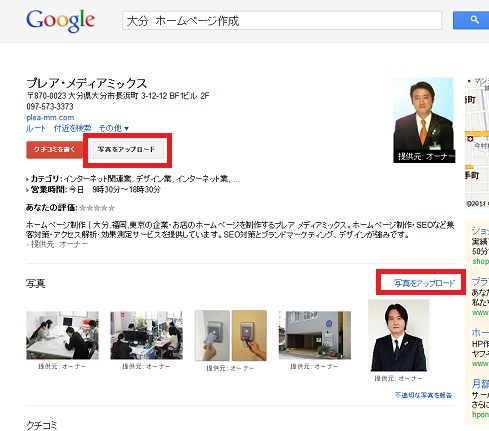Screen dimensions: 489x431
Task: Focus the search box with 大分 ホームページ作成
Action: (282, 21)
